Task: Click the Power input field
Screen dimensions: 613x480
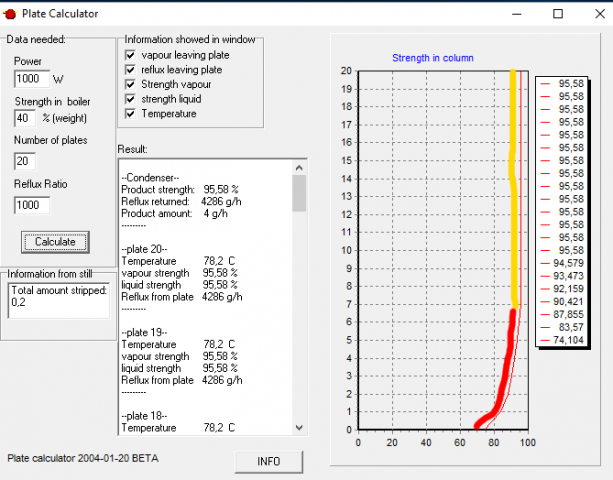Action: click(32, 79)
